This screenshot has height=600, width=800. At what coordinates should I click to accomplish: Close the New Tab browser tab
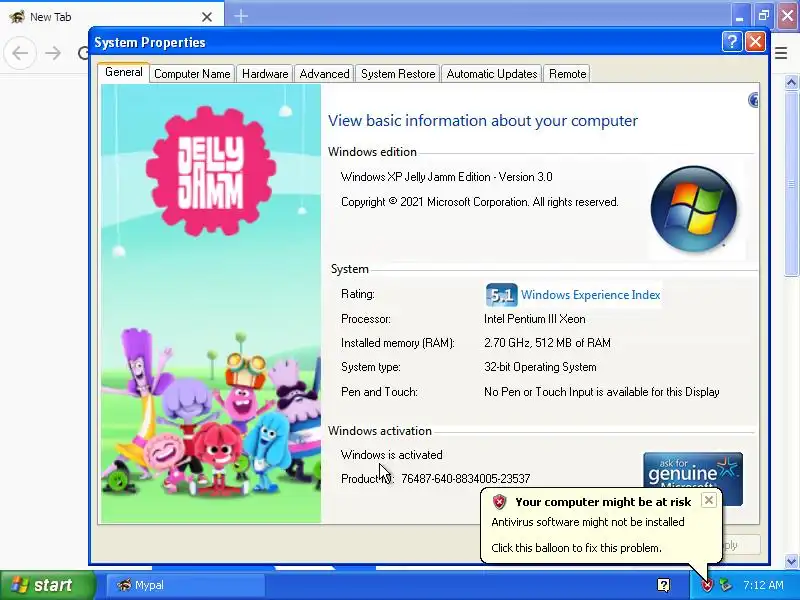click(x=207, y=17)
